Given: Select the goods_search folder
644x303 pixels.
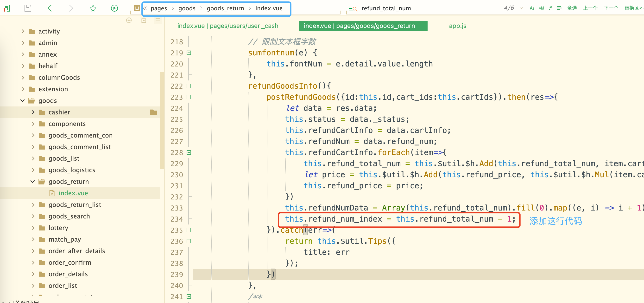Looking at the screenshot, I should [69, 216].
